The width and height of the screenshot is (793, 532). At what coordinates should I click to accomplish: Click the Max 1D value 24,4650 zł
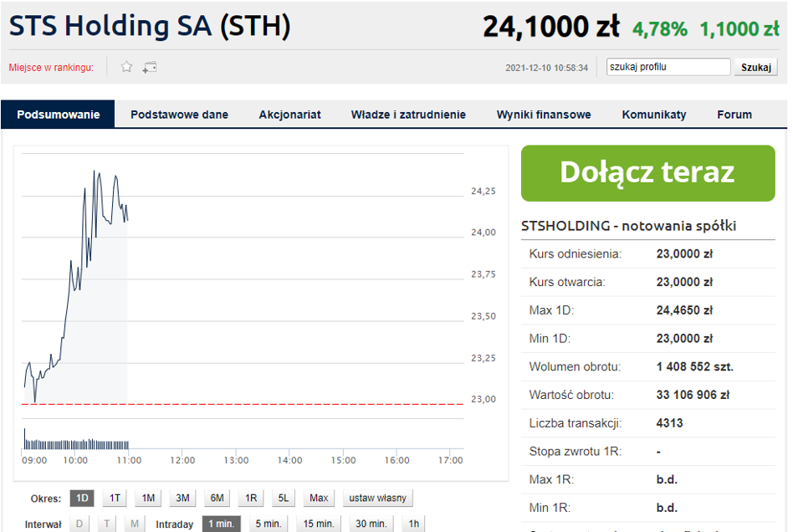[x=684, y=310]
